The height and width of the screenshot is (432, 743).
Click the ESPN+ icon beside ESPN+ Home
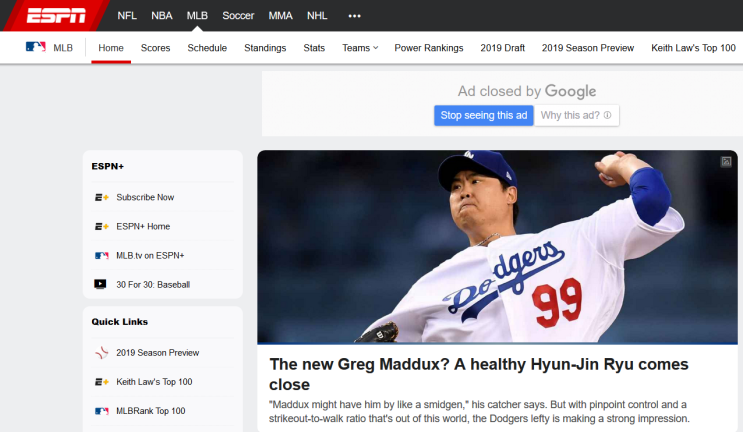coord(101,226)
